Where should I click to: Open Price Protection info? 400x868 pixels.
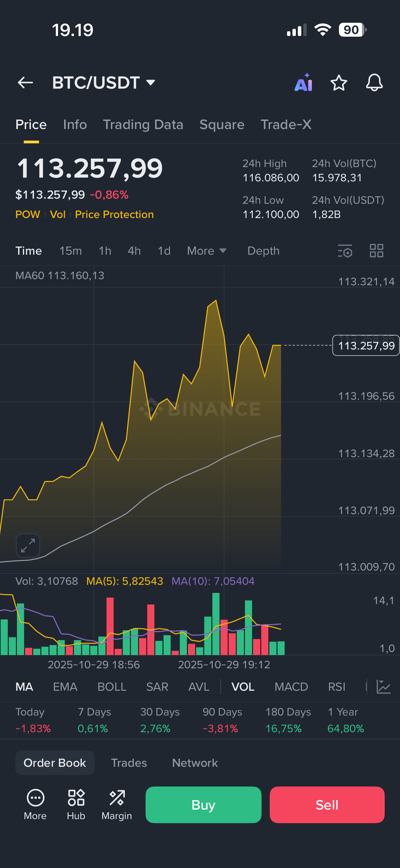click(x=114, y=215)
